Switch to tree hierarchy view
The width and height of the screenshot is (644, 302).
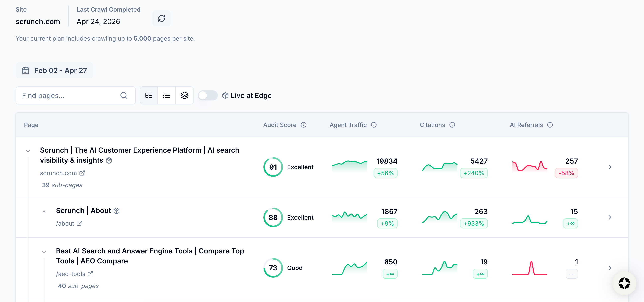pyautogui.click(x=149, y=95)
